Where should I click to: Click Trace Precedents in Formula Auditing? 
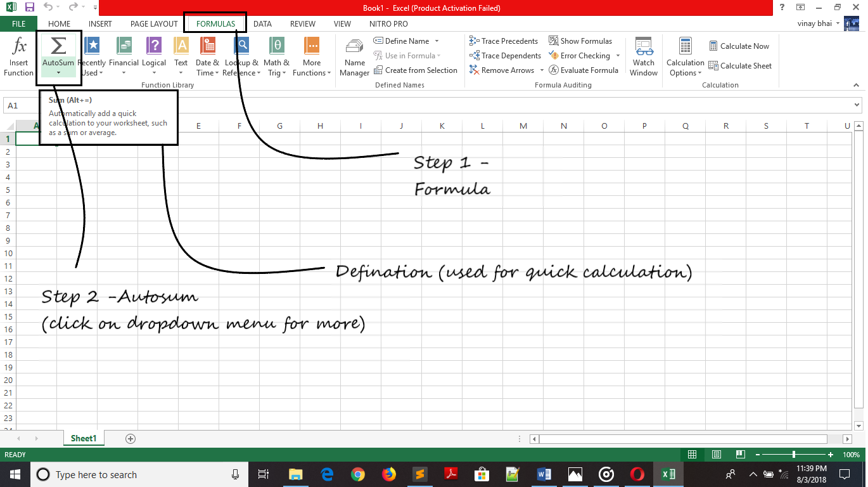coord(504,41)
